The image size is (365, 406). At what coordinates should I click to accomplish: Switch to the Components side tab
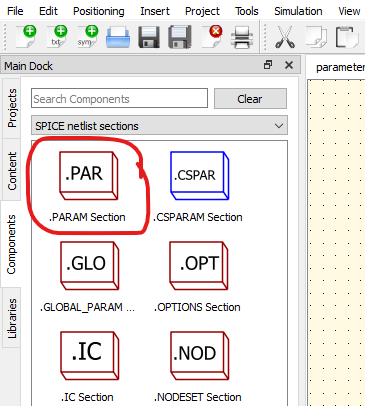[11, 244]
